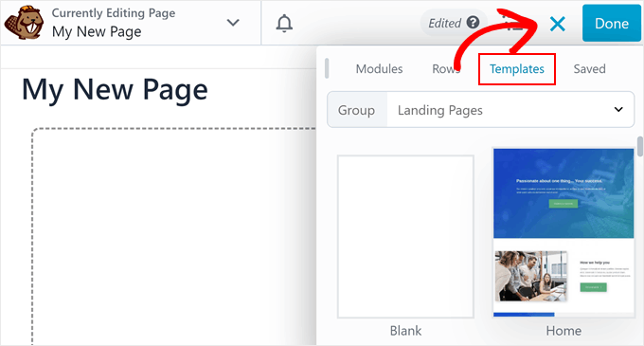This screenshot has height=346, width=644.
Task: Switch to the Modules tab
Action: point(379,68)
